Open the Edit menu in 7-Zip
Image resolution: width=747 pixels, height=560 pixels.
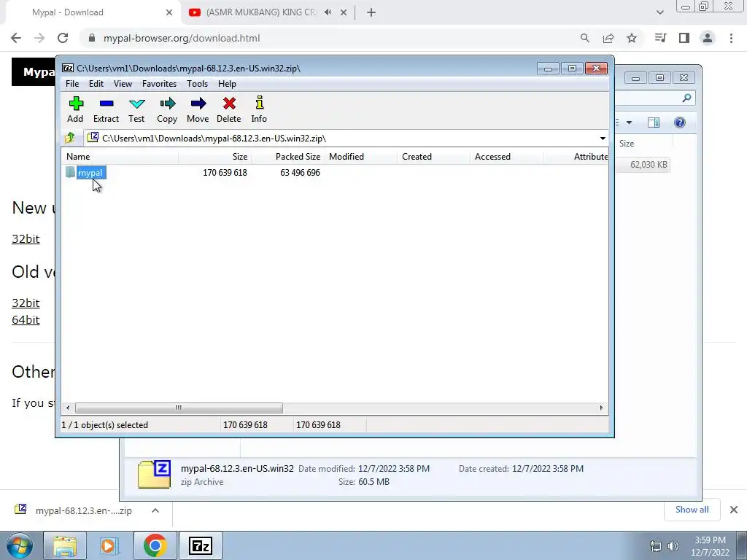[96, 84]
